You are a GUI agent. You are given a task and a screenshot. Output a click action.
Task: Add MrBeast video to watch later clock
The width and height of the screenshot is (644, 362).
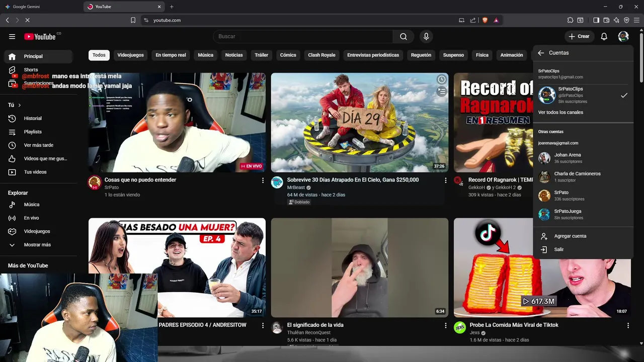point(441,79)
